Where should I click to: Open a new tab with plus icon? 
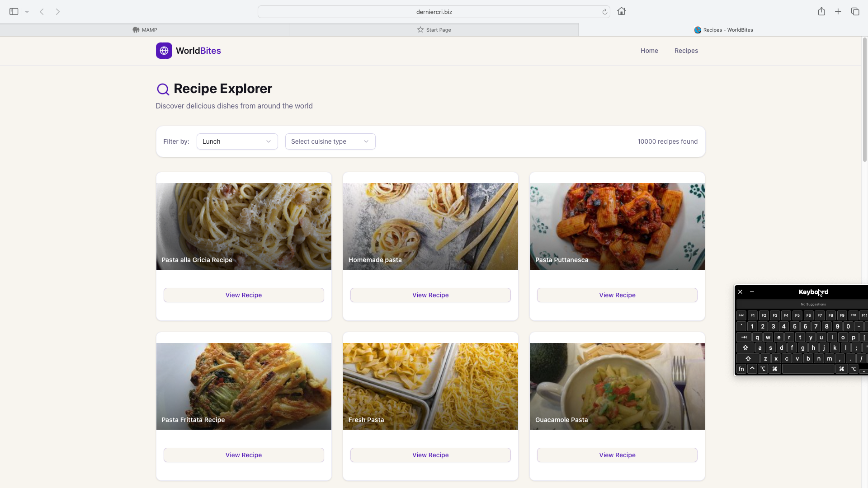point(838,12)
